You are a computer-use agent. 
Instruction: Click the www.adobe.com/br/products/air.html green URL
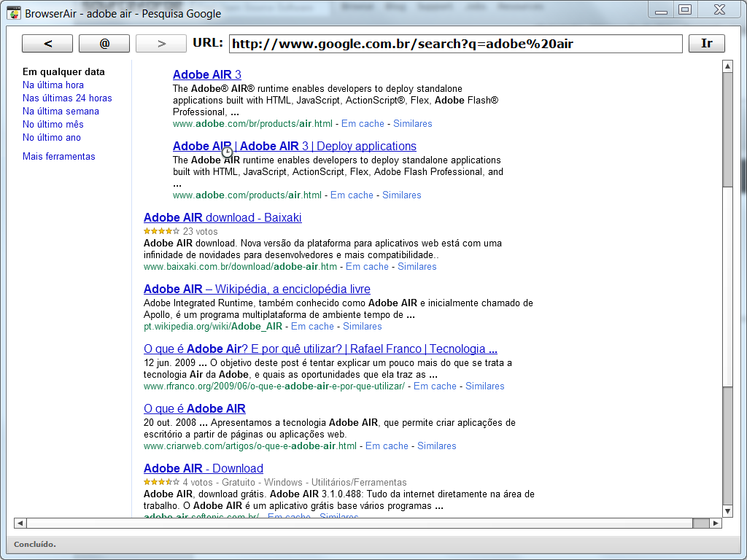coord(252,124)
